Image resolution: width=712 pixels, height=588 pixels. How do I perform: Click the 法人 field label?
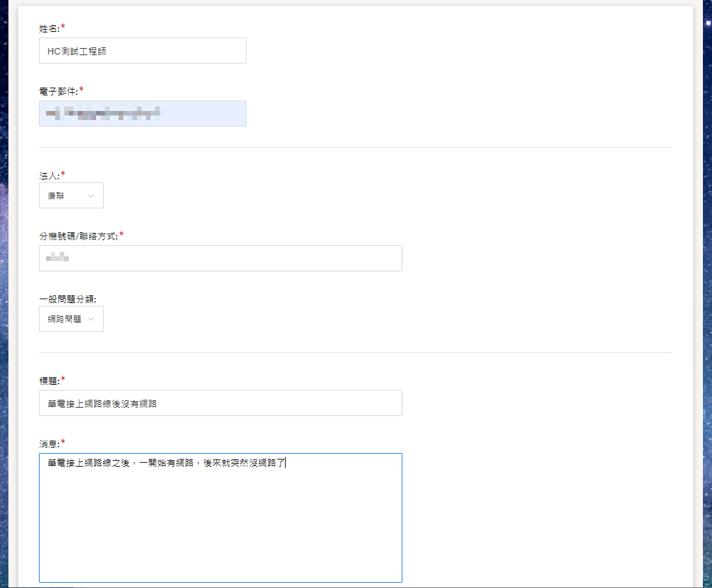tap(49, 175)
